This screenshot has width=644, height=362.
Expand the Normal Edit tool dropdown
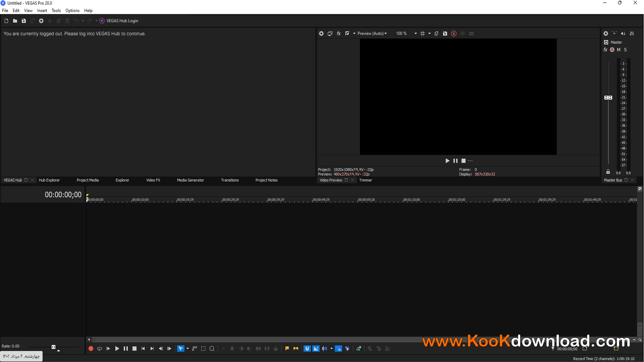click(187, 349)
